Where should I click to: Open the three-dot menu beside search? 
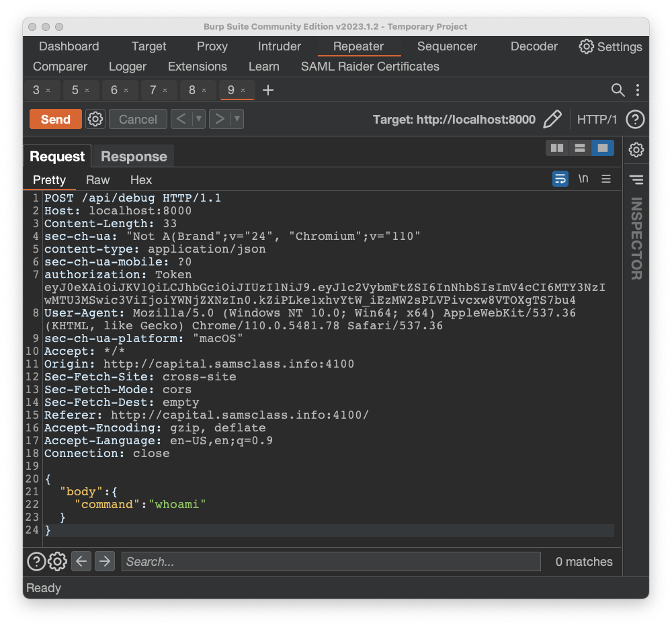pyautogui.click(x=637, y=90)
